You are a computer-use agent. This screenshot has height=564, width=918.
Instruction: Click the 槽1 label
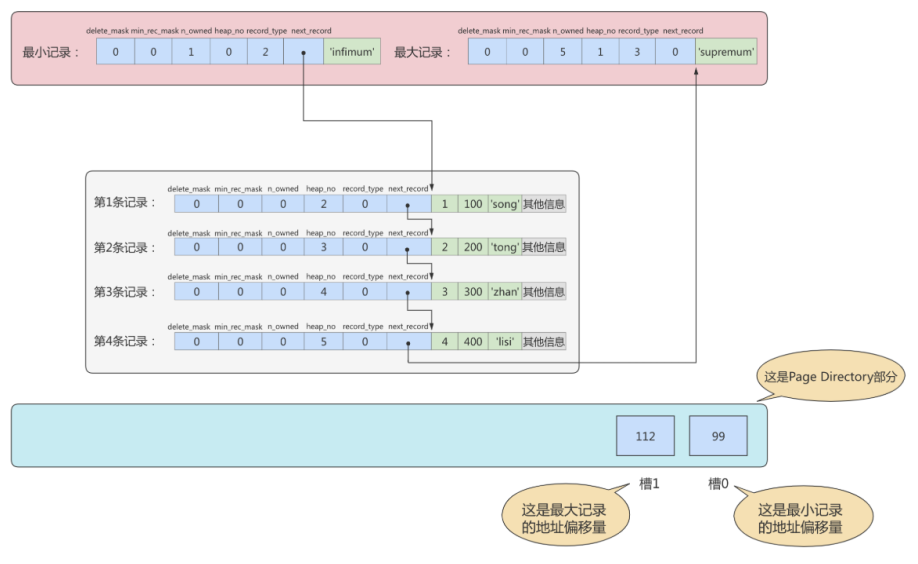pos(647,484)
